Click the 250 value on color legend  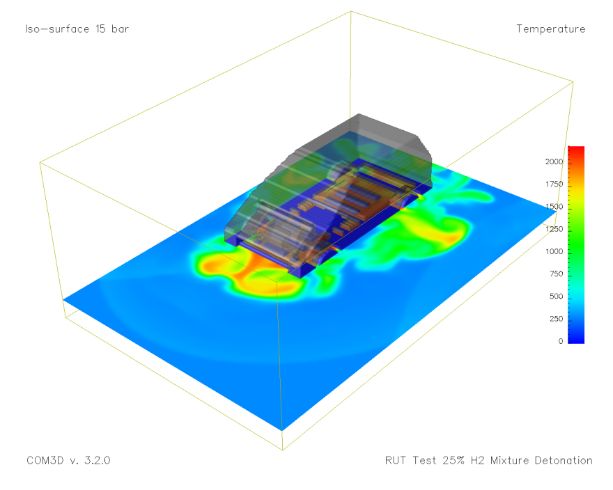[x=556, y=319]
